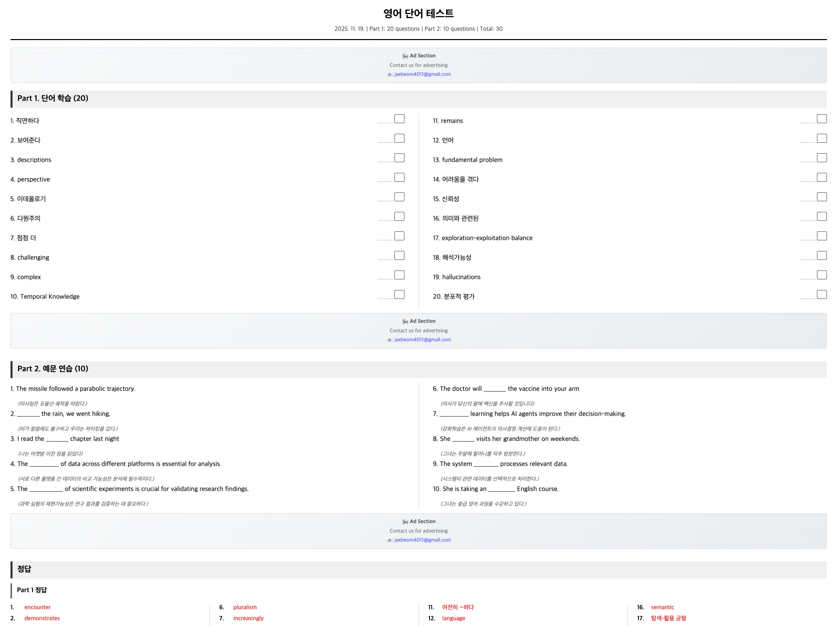Open the email link in bottom ad banner
The height and width of the screenshot is (626, 840).
[x=423, y=540]
